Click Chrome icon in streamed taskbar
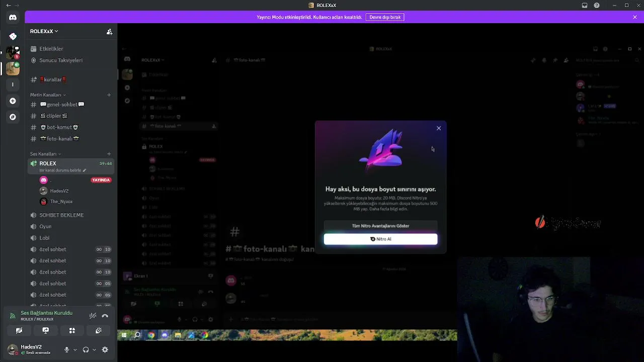Viewport: 644px width, 362px height. click(x=151, y=335)
